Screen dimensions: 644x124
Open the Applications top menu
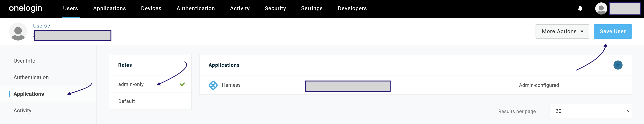click(110, 8)
